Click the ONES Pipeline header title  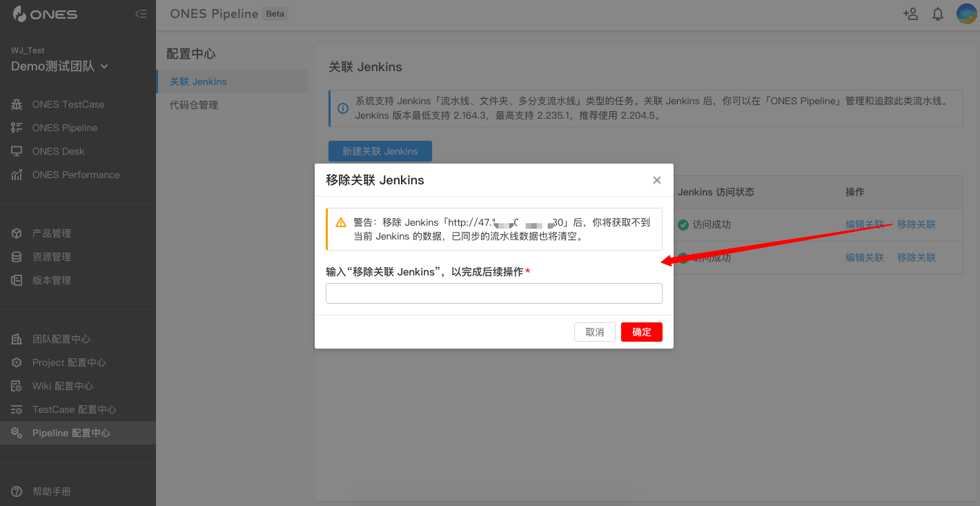click(x=214, y=14)
